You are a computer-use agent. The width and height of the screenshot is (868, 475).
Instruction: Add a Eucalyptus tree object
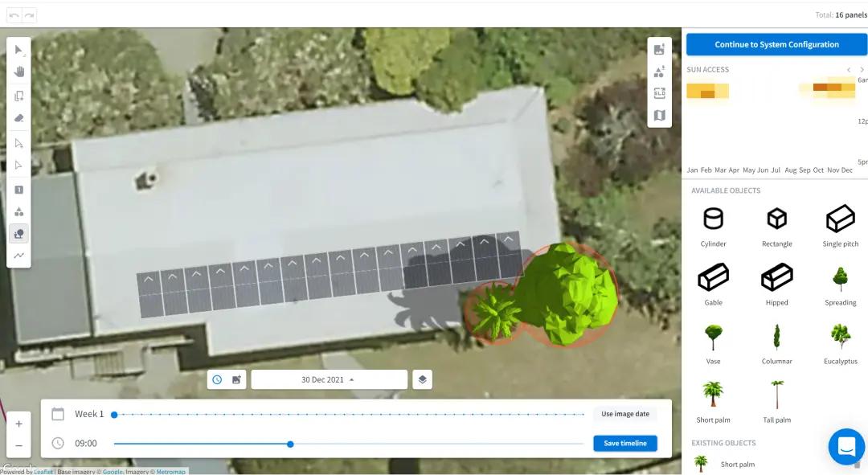click(841, 343)
